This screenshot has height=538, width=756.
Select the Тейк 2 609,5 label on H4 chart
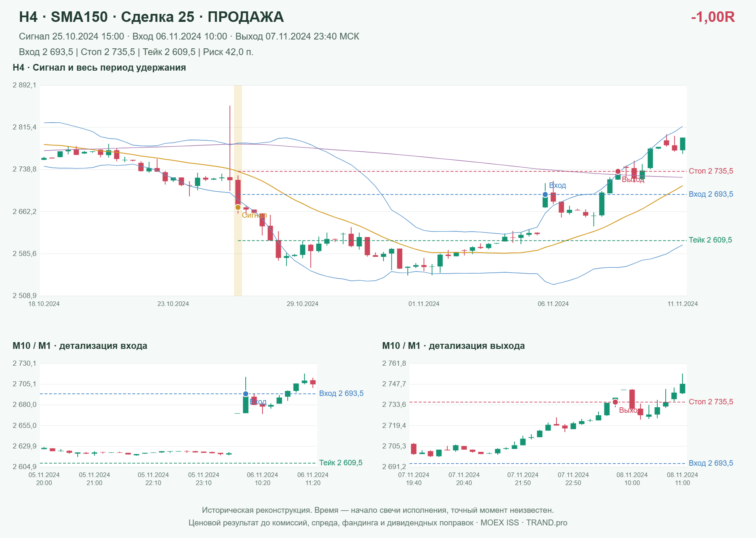(x=710, y=240)
